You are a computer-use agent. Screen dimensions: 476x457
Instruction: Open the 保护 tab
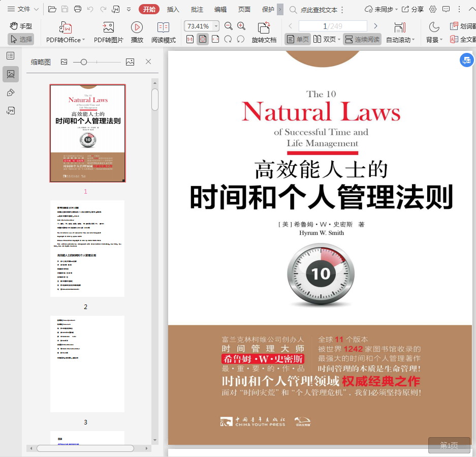(268, 10)
